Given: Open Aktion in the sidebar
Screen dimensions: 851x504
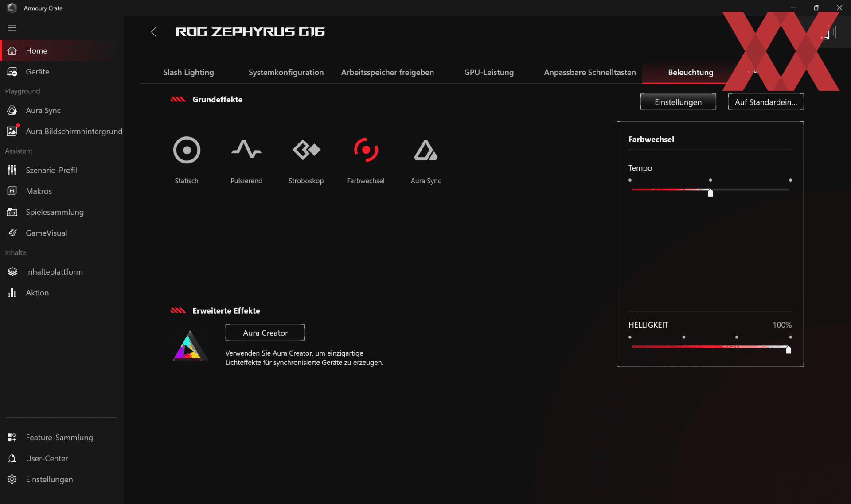Looking at the screenshot, I should [61, 293].
